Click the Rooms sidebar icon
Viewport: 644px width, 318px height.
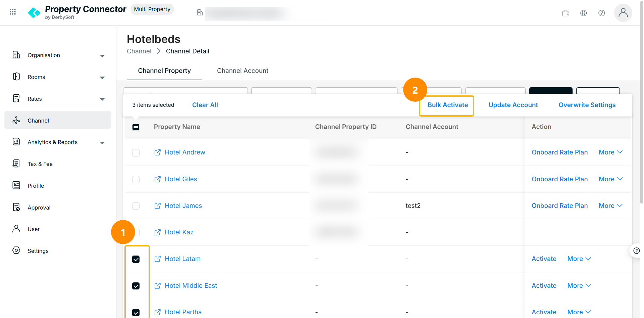[x=16, y=77]
